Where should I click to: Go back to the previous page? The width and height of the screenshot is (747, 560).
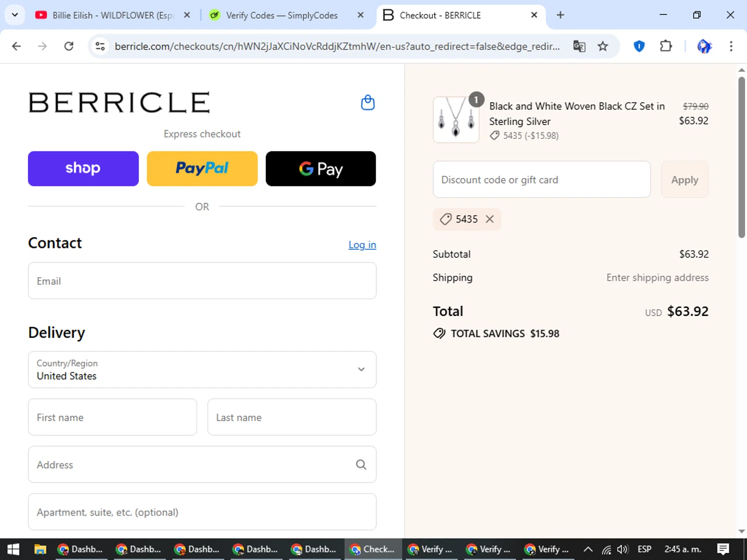pyautogui.click(x=16, y=46)
